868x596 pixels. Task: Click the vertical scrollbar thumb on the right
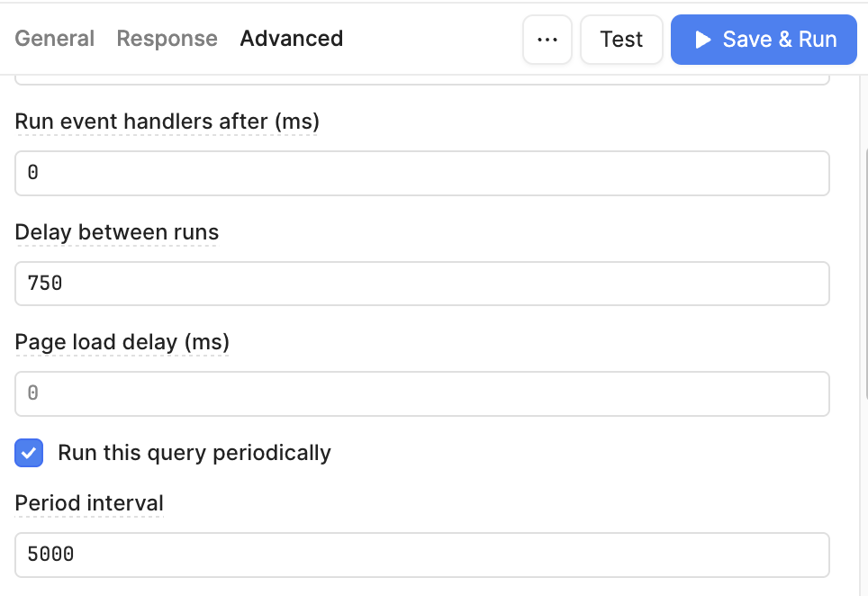(x=864, y=271)
